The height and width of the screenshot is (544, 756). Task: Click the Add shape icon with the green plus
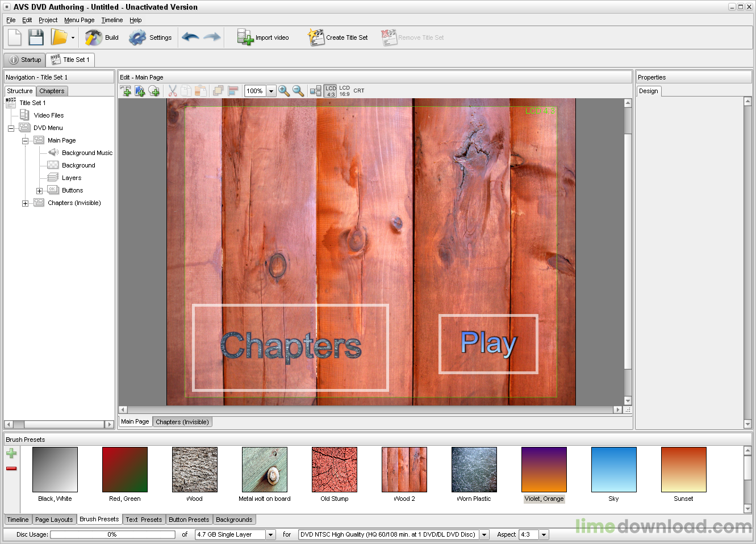(x=154, y=91)
